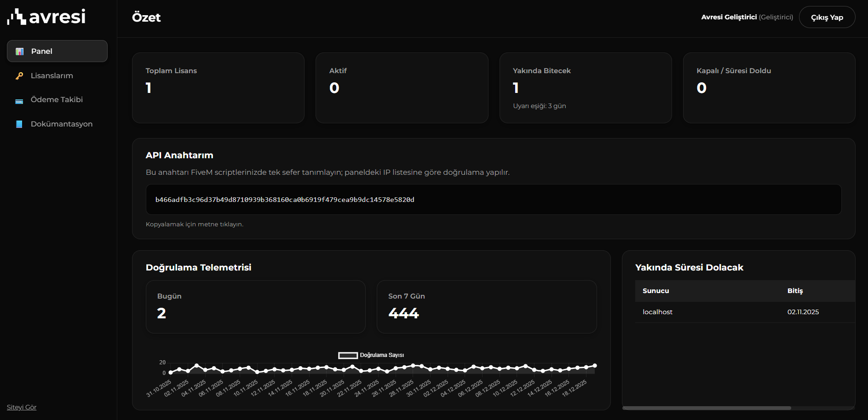Click the credit card icon for Ödeme Takibi

click(x=19, y=100)
